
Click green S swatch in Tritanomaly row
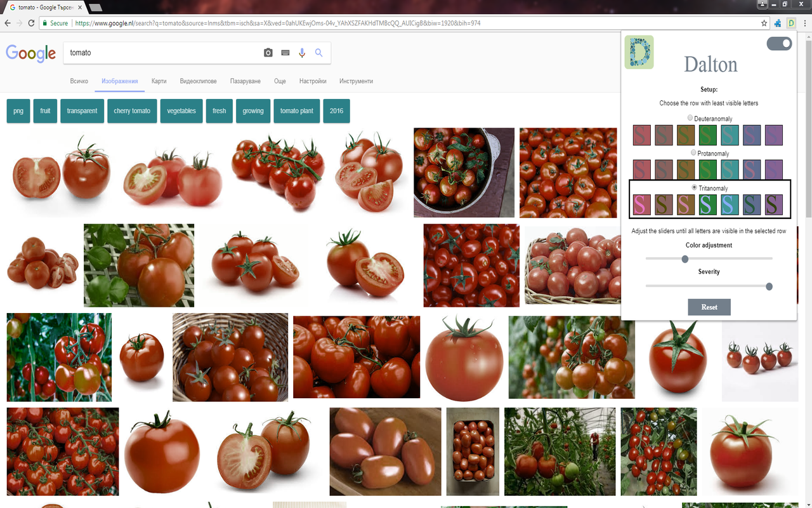(x=708, y=204)
